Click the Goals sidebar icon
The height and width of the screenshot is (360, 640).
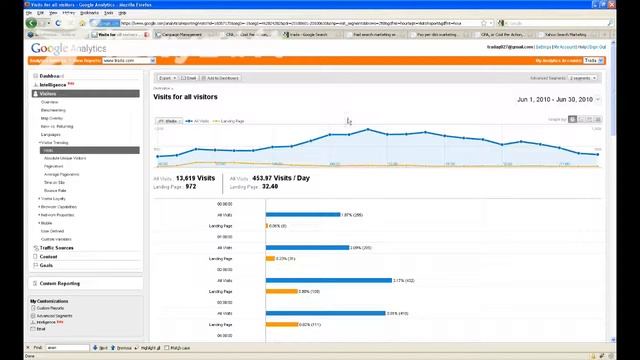[36, 265]
